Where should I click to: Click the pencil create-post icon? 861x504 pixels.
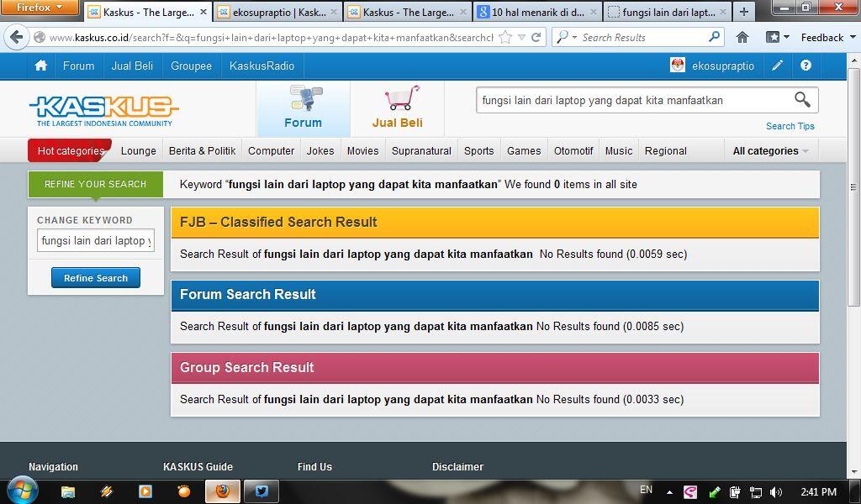777,66
